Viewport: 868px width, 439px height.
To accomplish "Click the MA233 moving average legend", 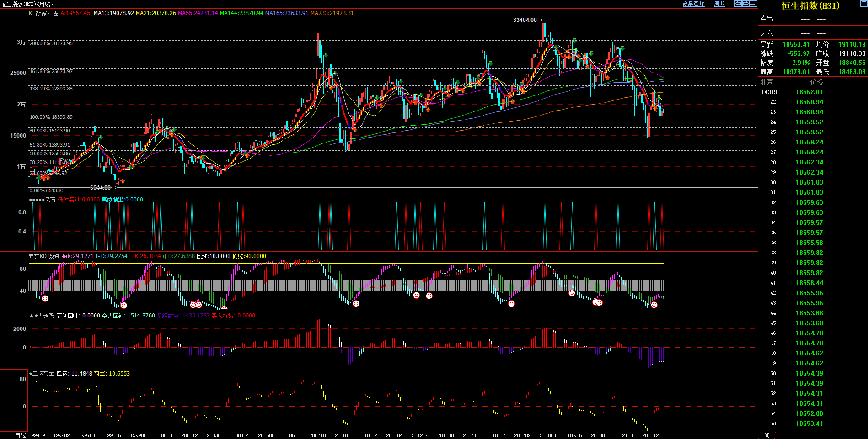I will (332, 13).
